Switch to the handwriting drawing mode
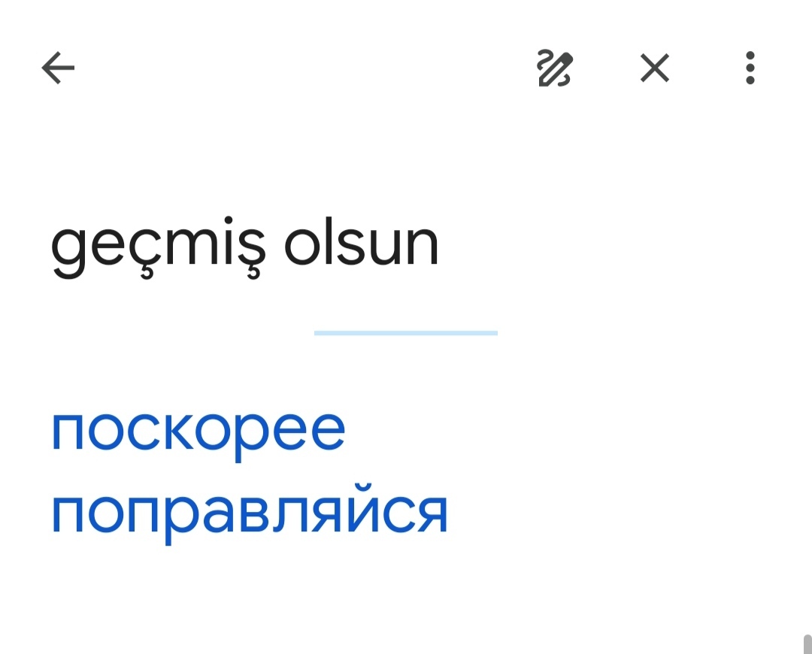 pos(555,69)
